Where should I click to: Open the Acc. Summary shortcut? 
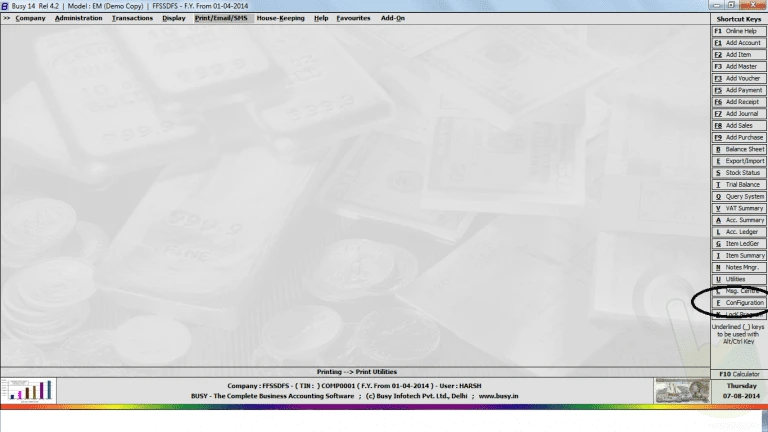tap(739, 220)
